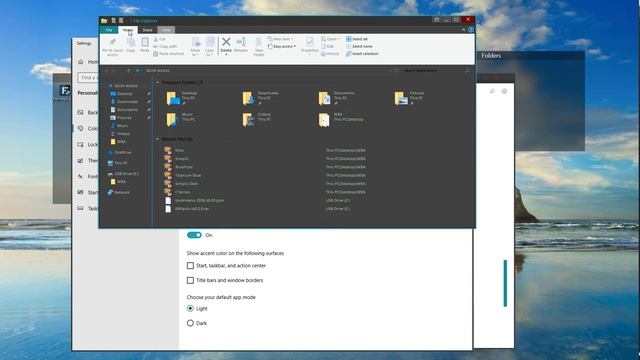Viewport: 640px width, 360px height.
Task: Click the New folder icon
Action: 258,42
